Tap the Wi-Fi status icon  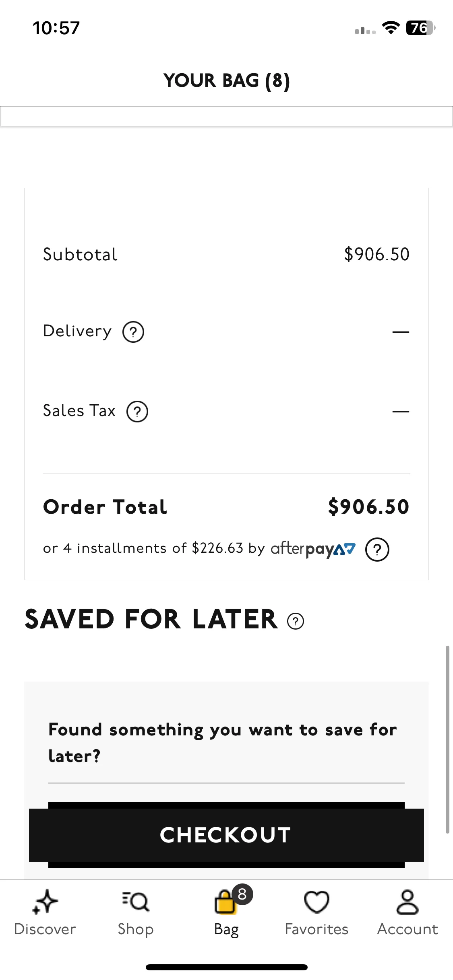click(391, 28)
